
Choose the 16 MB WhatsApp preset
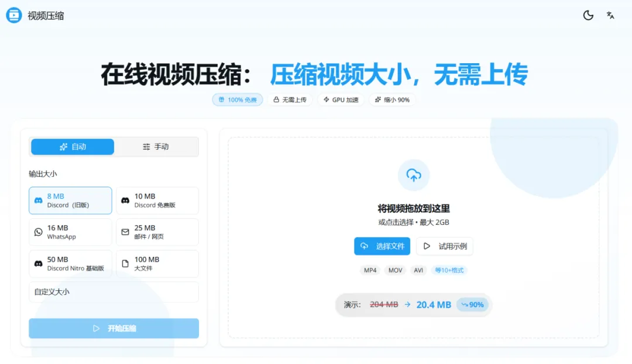coord(70,232)
